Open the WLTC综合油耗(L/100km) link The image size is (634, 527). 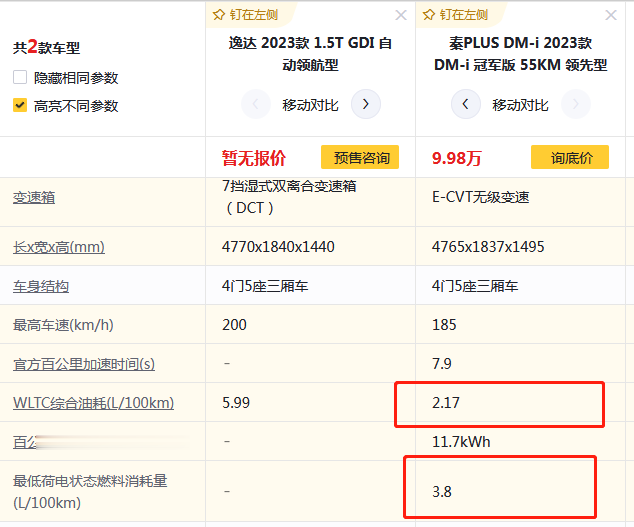(93, 403)
